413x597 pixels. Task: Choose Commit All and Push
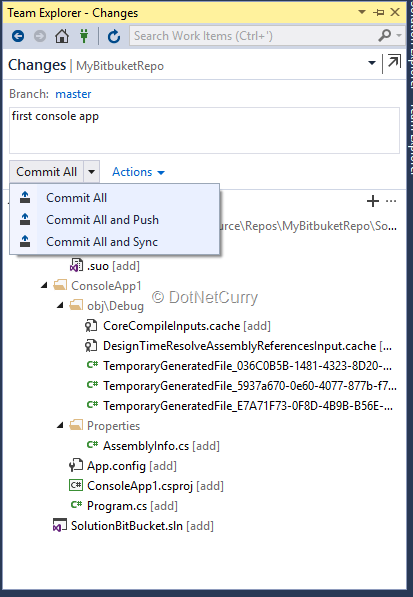click(x=115, y=220)
